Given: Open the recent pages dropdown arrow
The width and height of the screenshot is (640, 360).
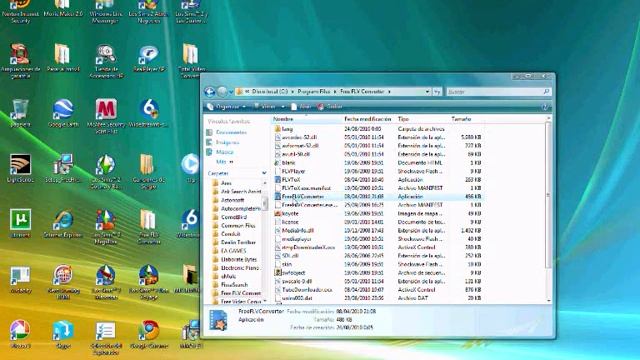Looking at the screenshot, I should [x=231, y=92].
